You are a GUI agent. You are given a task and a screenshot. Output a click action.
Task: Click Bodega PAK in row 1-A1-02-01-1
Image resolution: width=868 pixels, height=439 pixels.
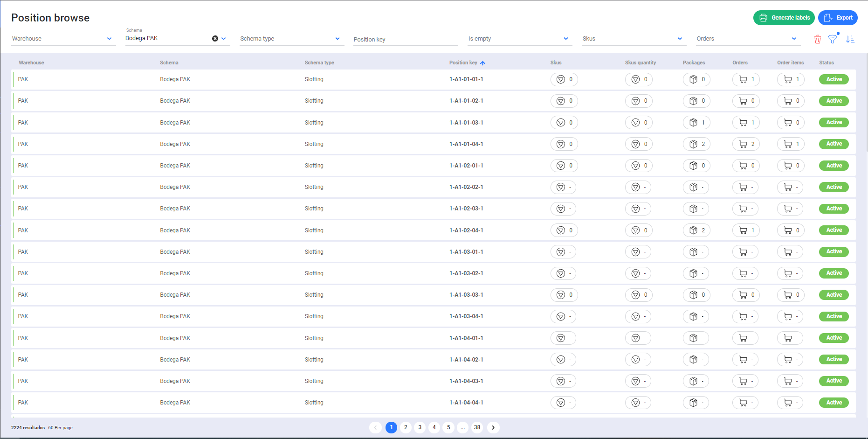coord(175,166)
